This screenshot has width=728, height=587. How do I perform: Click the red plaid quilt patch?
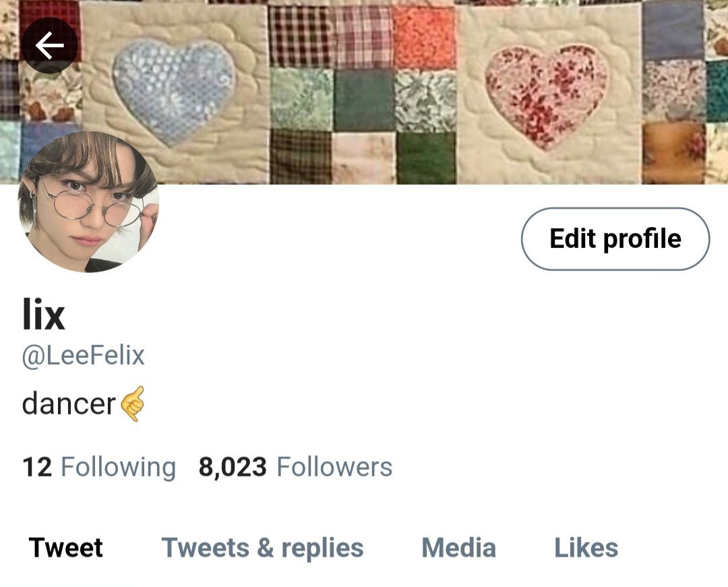(302, 38)
